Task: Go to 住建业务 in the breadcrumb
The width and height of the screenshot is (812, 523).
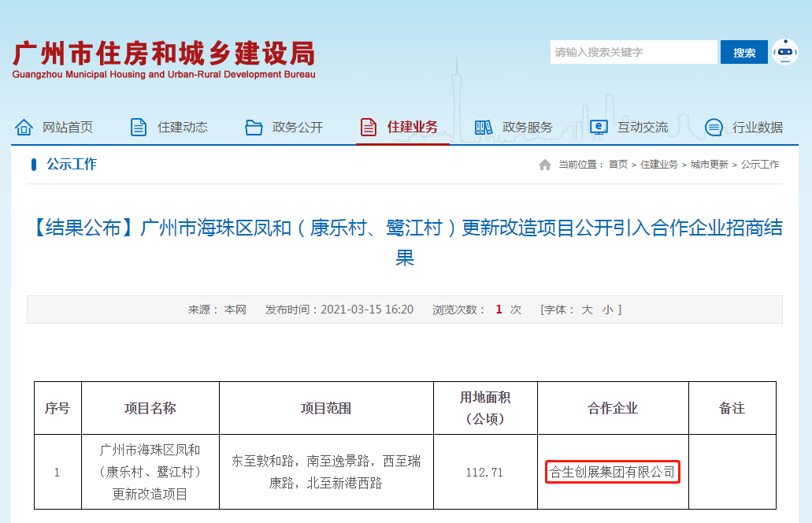Action: [658, 165]
